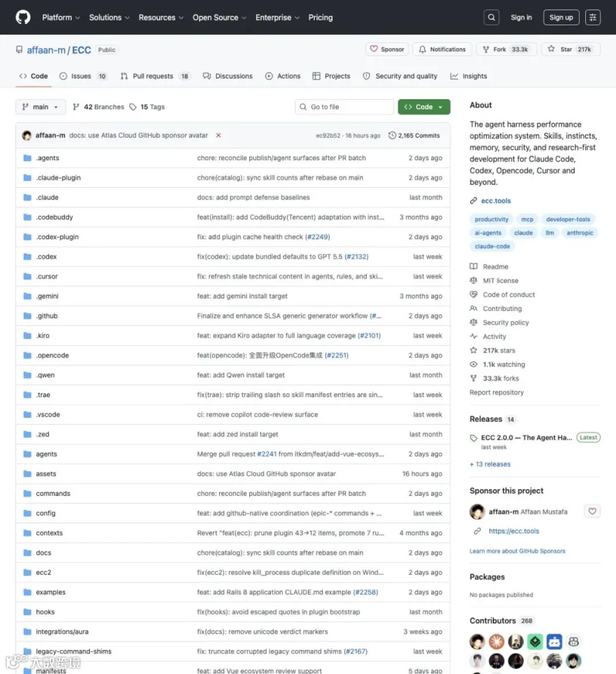Expand the Open Source menu
This screenshot has height=674, width=616.
220,18
